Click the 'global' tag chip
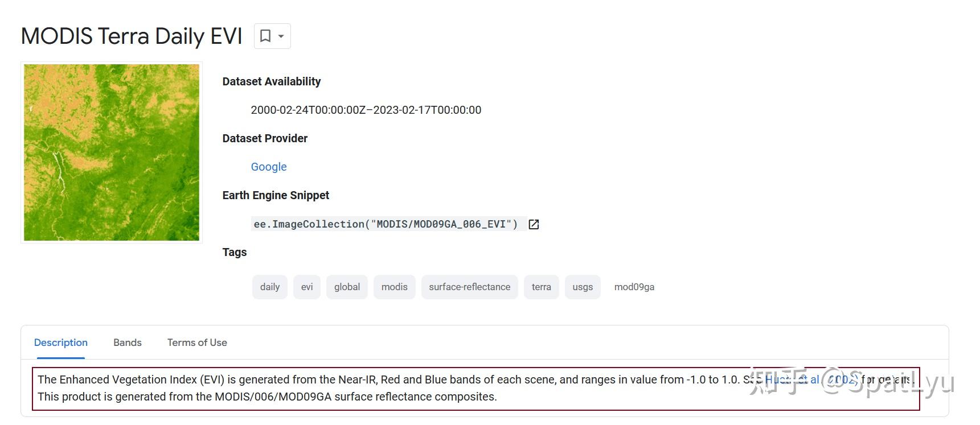 pos(347,287)
